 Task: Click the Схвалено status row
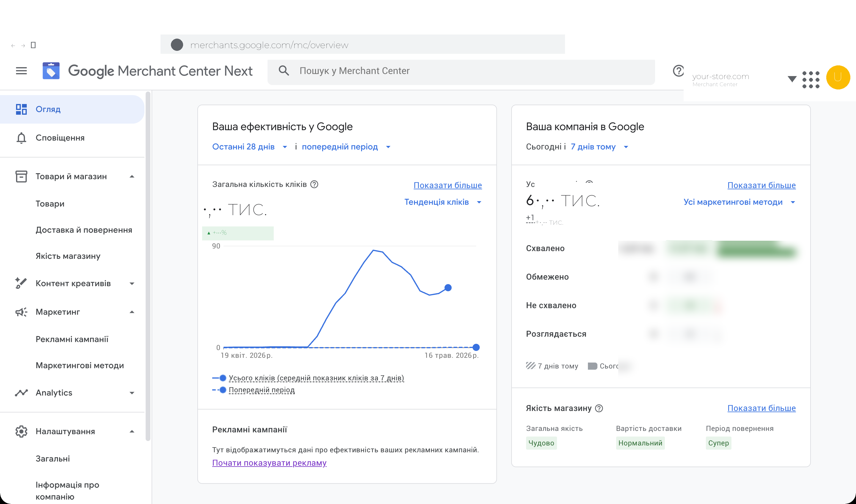pos(661,249)
